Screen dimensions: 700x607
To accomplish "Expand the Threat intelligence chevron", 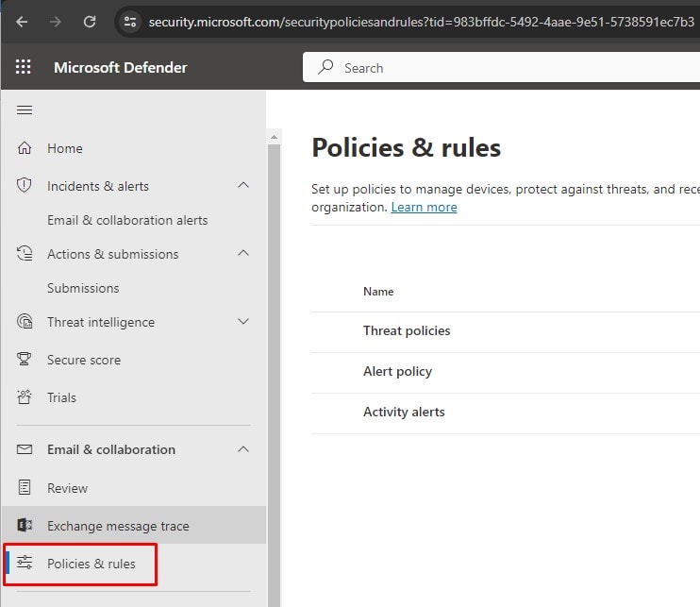I will coord(243,322).
